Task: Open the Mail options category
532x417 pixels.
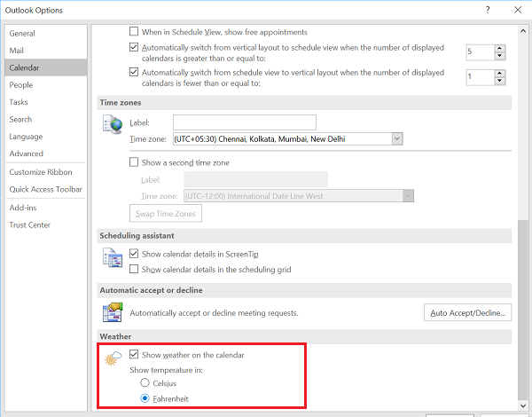Action: (x=18, y=50)
